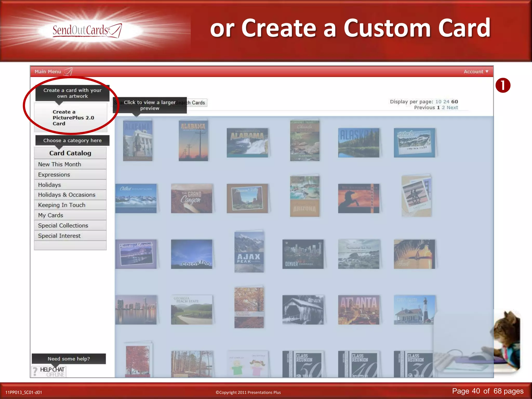Screen dimensions: 532x399
Task: Select New This Month category
Action: coord(70,164)
